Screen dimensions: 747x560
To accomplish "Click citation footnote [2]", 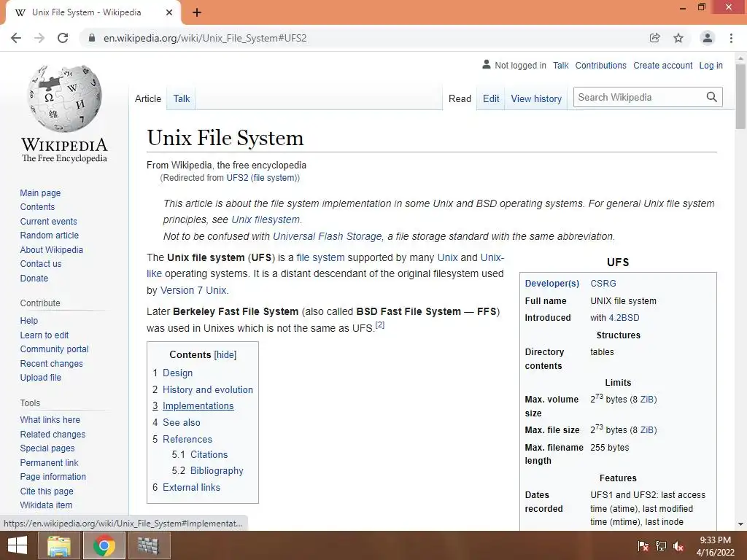I will point(379,324).
